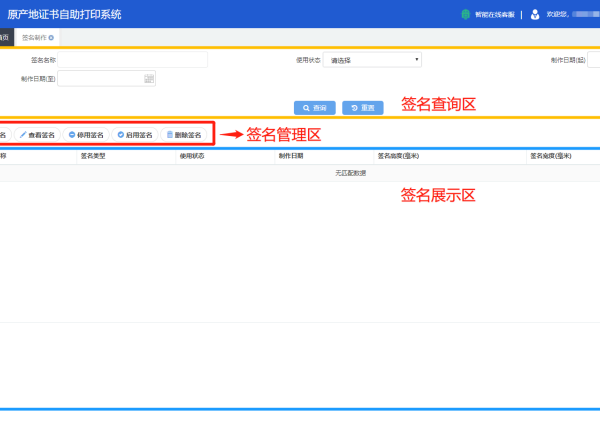Image resolution: width=600 pixels, height=431 pixels.
Task: Click the green 智能在线客服 icon
Action: (465, 15)
